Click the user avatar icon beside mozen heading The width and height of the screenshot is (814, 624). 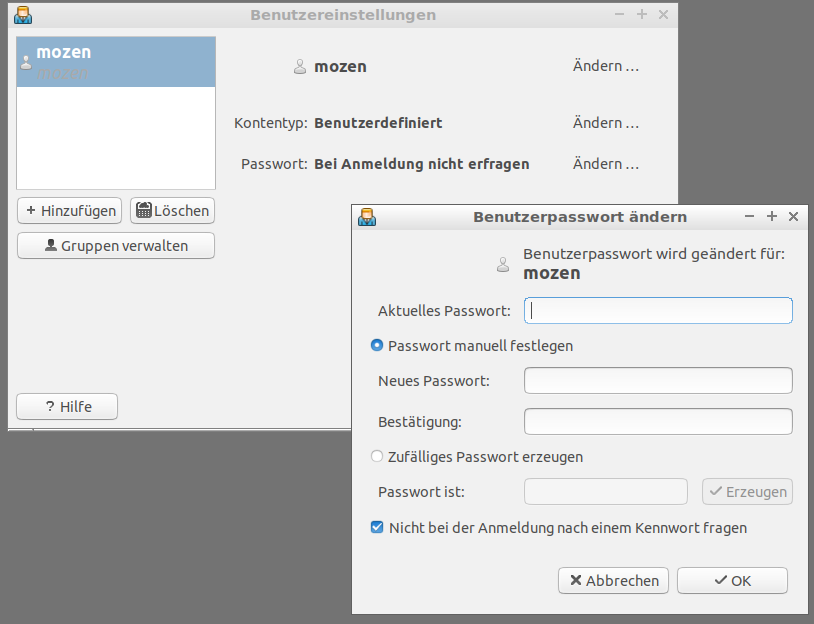coord(300,67)
